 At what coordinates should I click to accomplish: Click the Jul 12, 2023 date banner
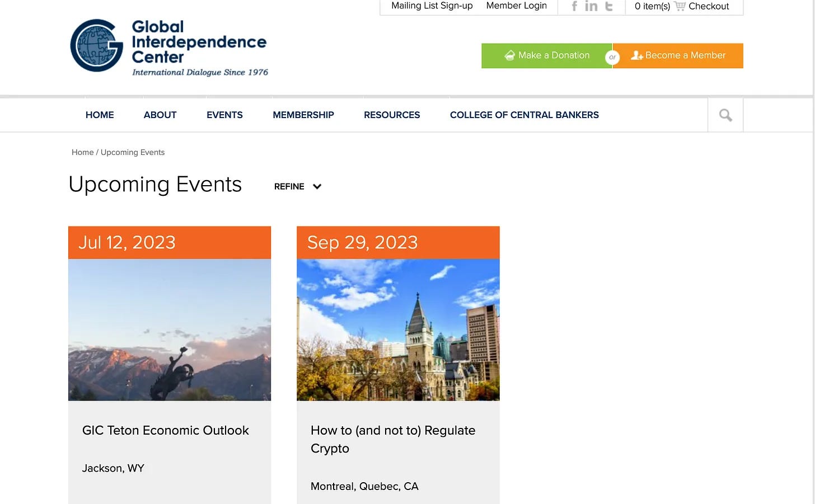coord(170,243)
